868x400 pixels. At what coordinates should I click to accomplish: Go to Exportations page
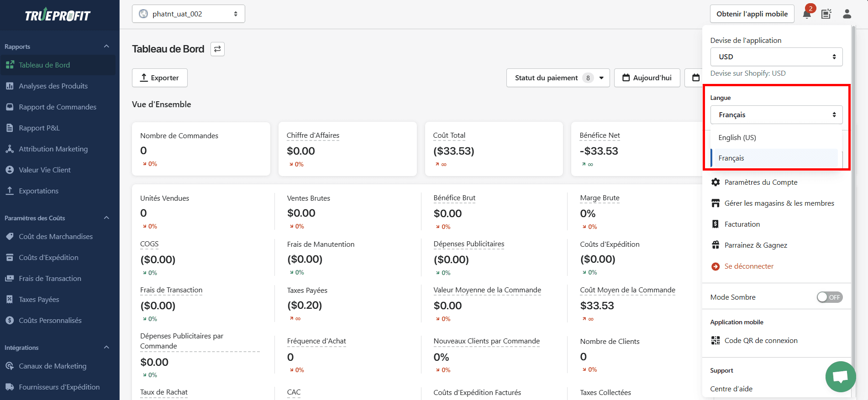coord(38,191)
